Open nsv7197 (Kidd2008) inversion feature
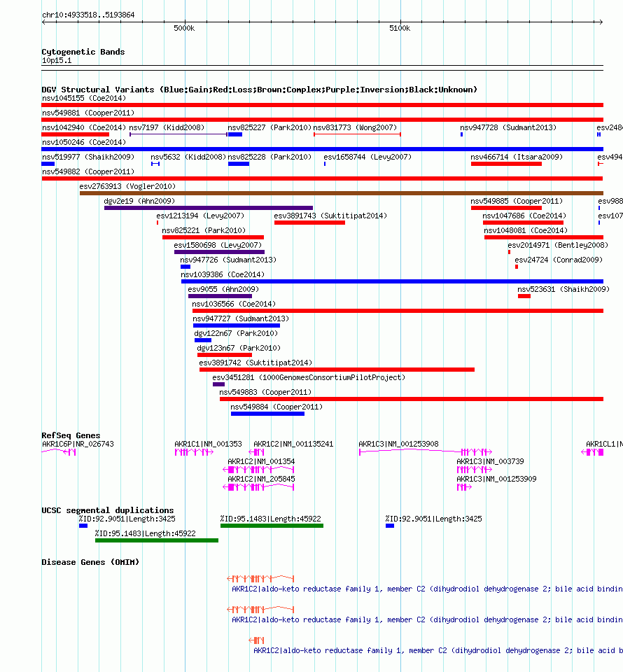This screenshot has width=623, height=672. (x=178, y=134)
